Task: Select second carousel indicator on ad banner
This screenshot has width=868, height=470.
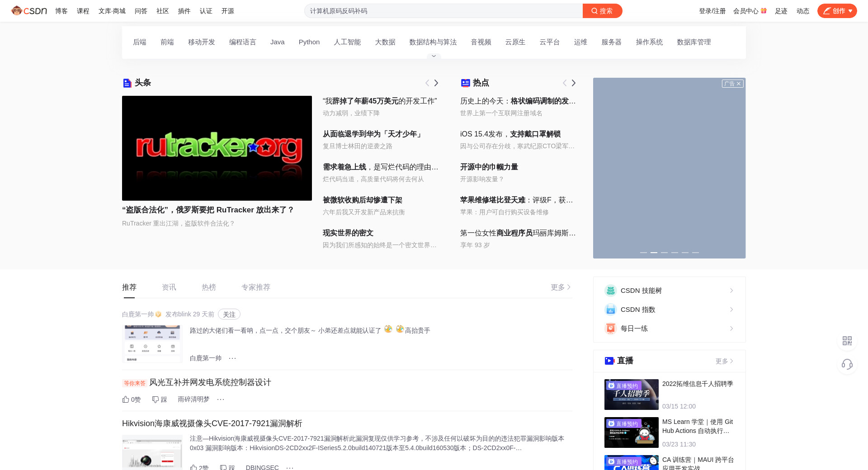Action: (654, 253)
